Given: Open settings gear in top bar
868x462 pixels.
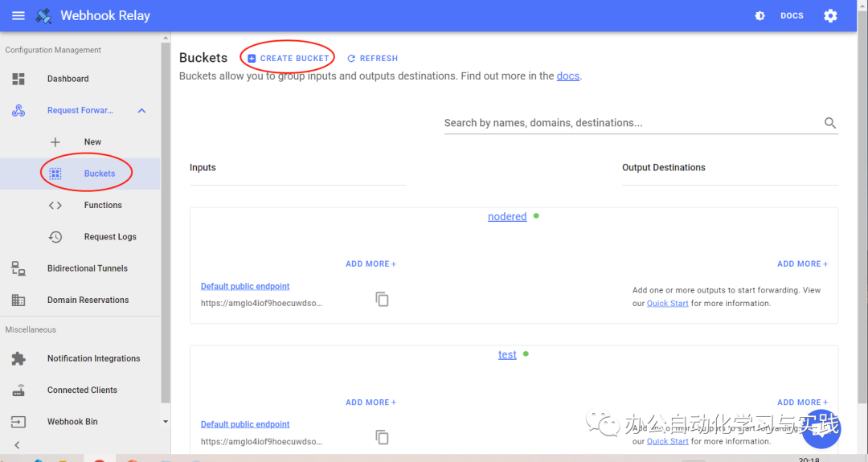Looking at the screenshot, I should click(830, 15).
